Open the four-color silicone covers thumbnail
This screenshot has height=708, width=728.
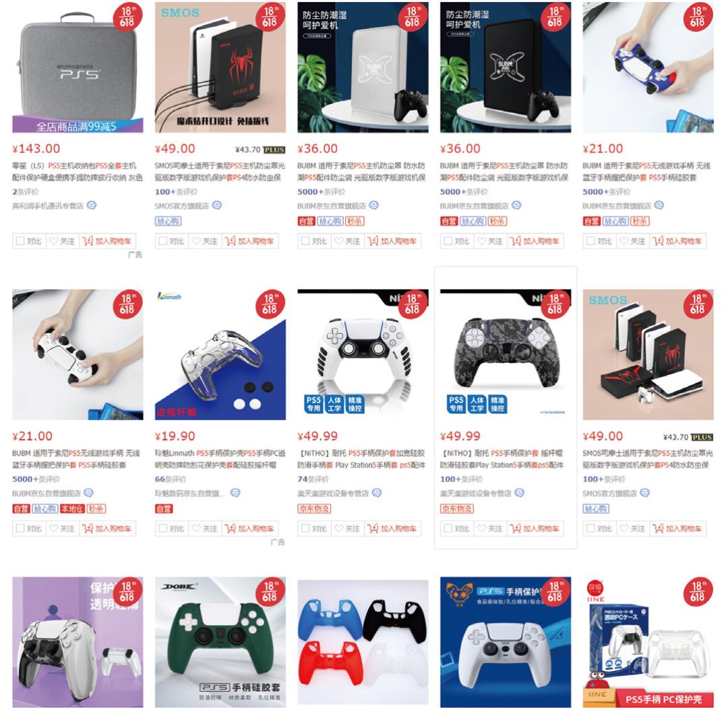point(363,642)
